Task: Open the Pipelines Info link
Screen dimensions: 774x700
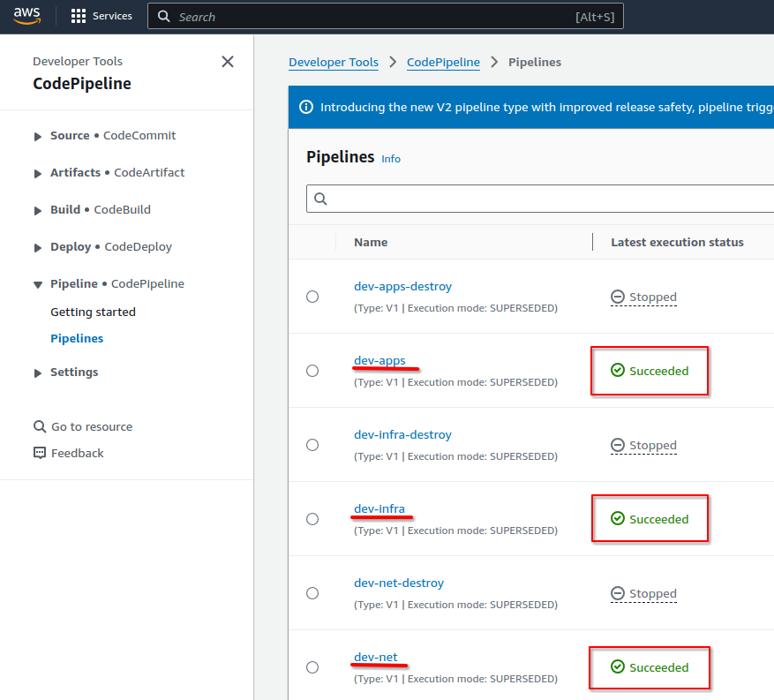Action: click(x=391, y=159)
